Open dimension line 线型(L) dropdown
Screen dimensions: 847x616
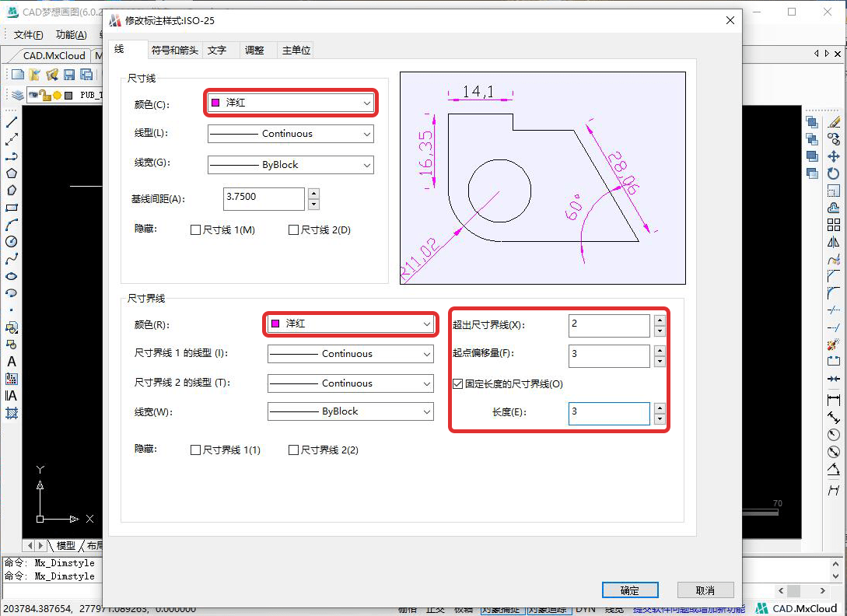coord(291,134)
